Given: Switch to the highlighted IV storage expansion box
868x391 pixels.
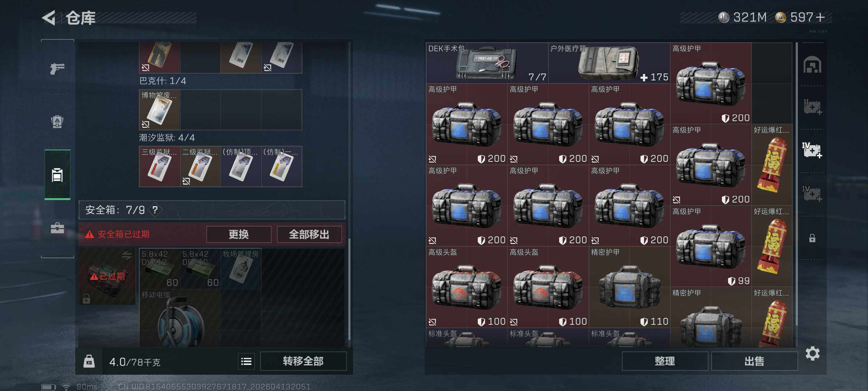Looking at the screenshot, I should (812, 150).
